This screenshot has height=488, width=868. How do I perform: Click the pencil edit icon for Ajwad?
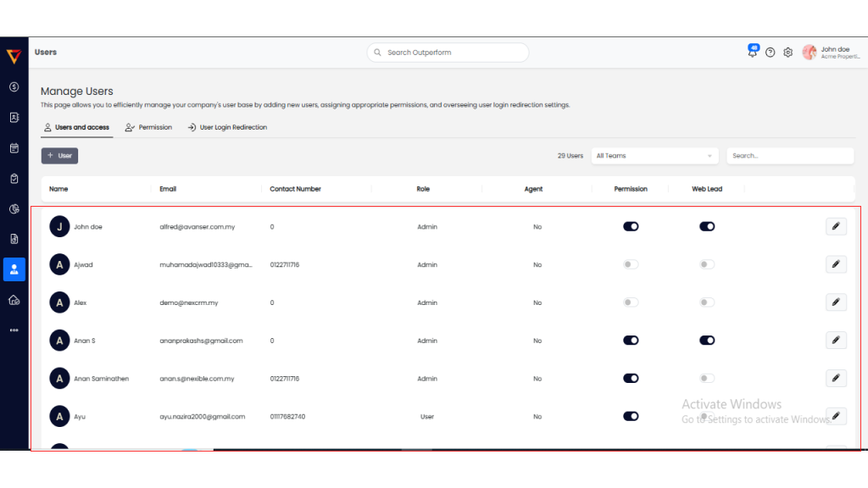pos(835,264)
